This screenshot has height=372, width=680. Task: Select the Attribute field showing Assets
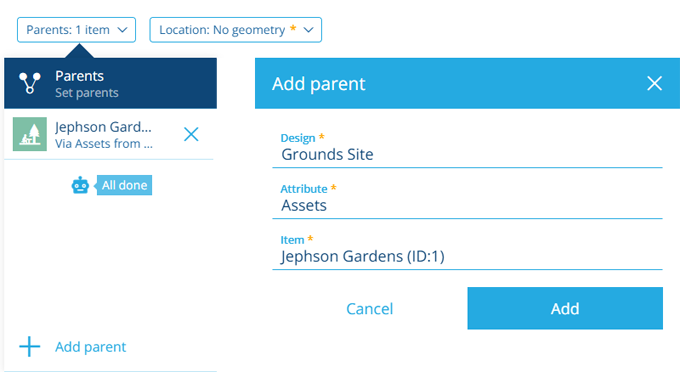point(467,200)
